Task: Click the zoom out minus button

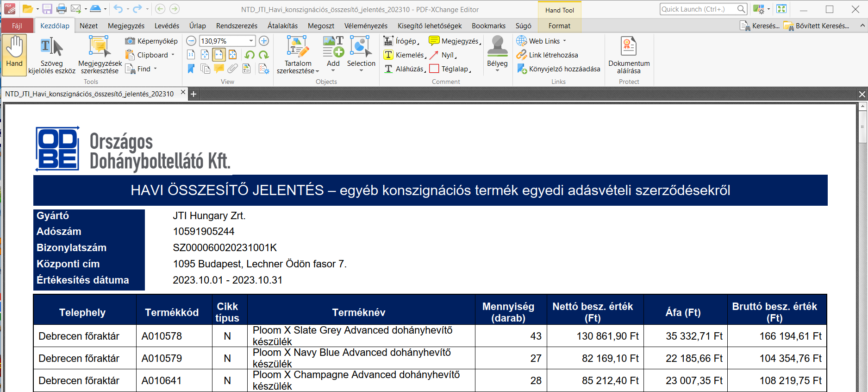Action: [x=191, y=41]
